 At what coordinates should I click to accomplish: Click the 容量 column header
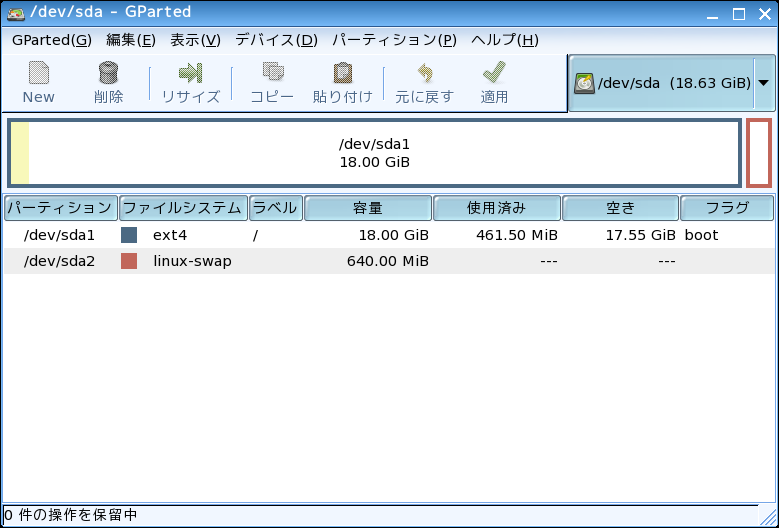coord(368,208)
